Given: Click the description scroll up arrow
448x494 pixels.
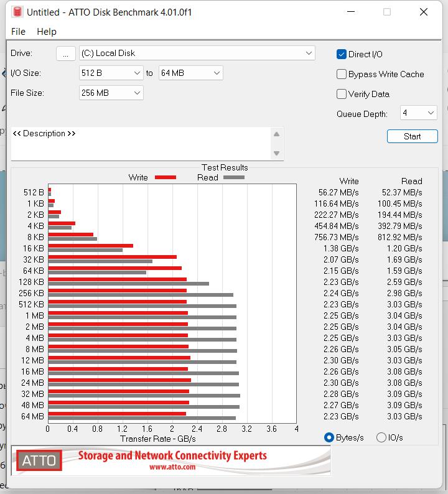Looking at the screenshot, I should tap(277, 134).
